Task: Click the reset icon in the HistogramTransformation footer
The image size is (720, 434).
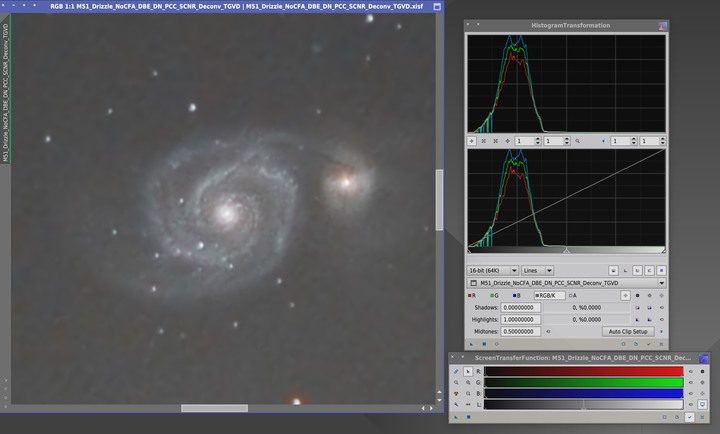Action: coord(661,344)
